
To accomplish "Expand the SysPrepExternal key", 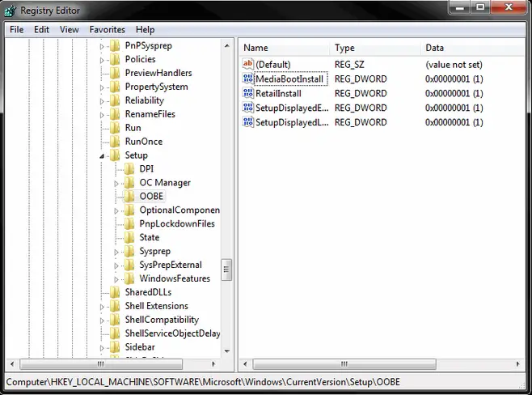I will (116, 265).
